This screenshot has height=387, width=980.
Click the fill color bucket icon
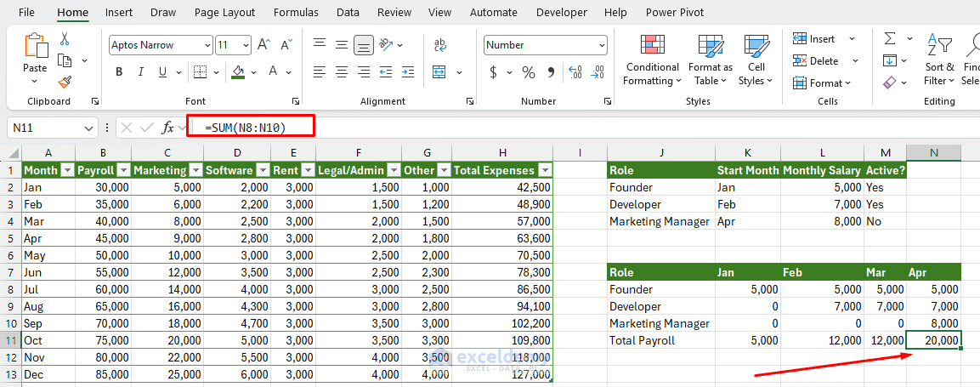coord(237,72)
